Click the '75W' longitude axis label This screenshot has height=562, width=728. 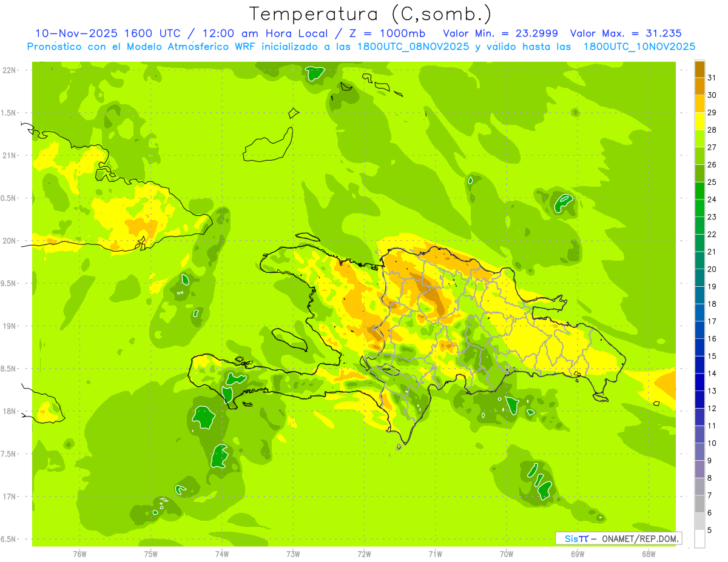tap(151, 554)
